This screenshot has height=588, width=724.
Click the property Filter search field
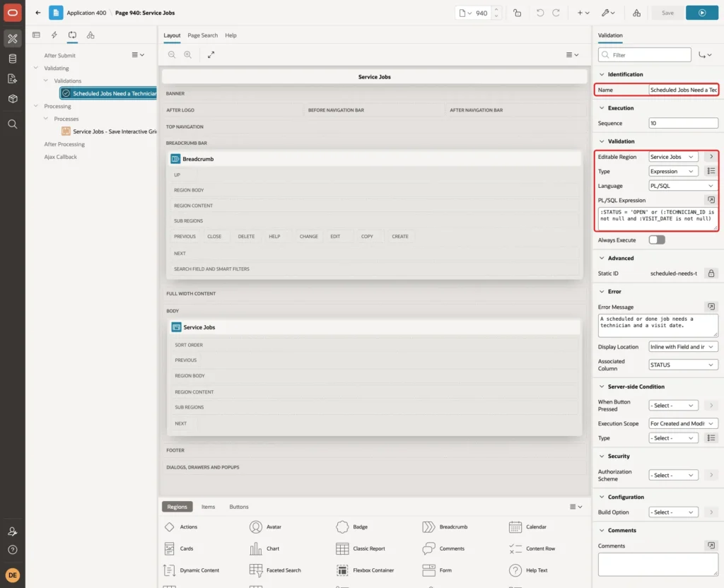(645, 55)
